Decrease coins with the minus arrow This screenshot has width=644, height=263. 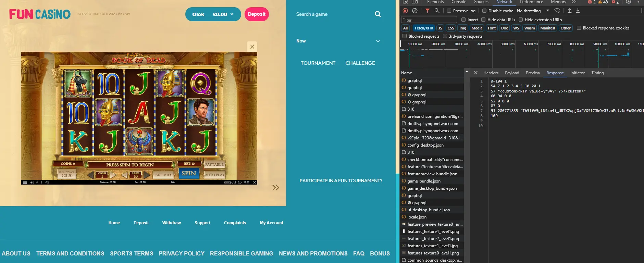tap(91, 175)
